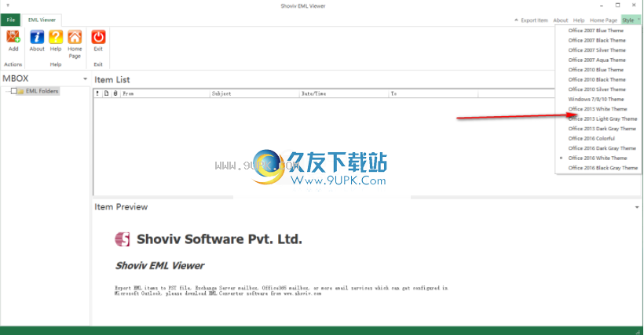The image size is (644, 335).
Task: Click the Shoviv logo in preview
Action: pyautogui.click(x=123, y=239)
